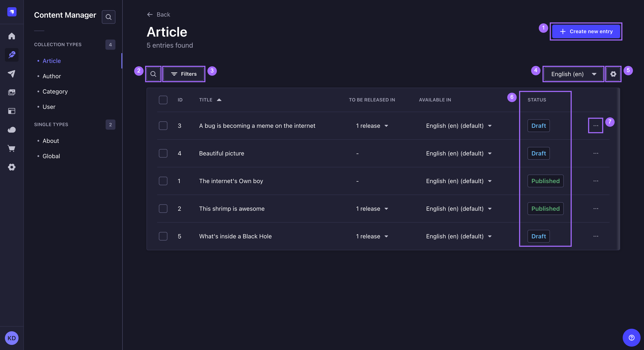Expand Available In dropdown for entry 4
Image resolution: width=644 pixels, height=350 pixels.
pyautogui.click(x=490, y=153)
